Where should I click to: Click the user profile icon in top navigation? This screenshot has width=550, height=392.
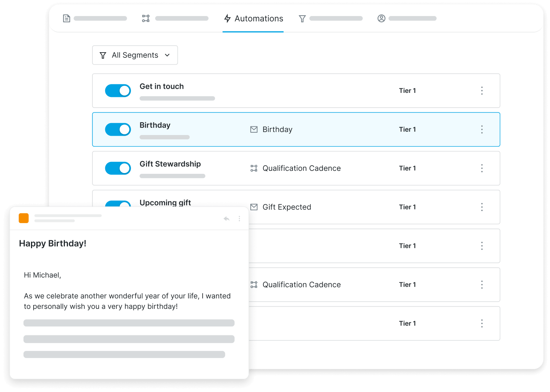(381, 18)
